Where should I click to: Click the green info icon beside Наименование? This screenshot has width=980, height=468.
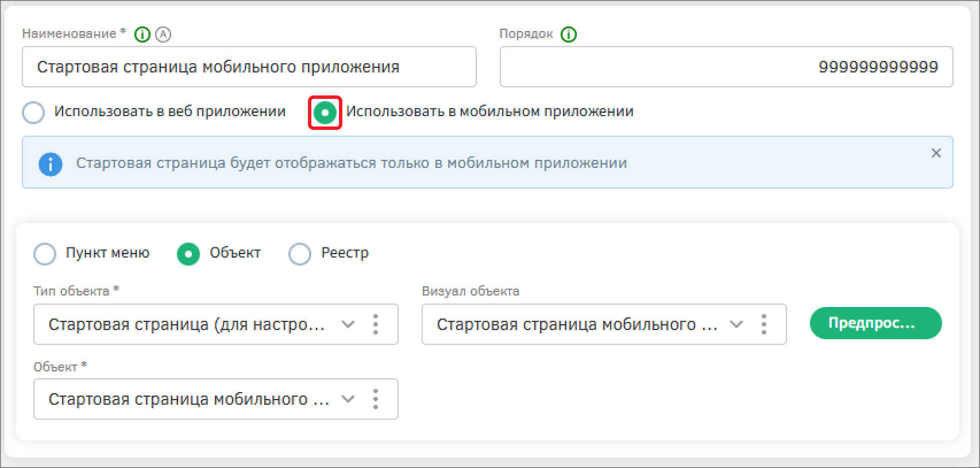(x=142, y=35)
